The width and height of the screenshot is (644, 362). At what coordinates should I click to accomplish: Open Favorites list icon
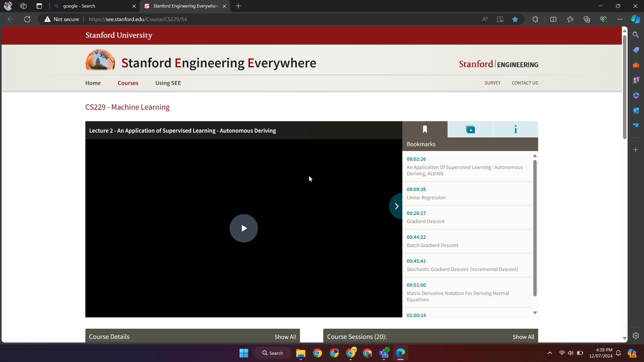570,19
